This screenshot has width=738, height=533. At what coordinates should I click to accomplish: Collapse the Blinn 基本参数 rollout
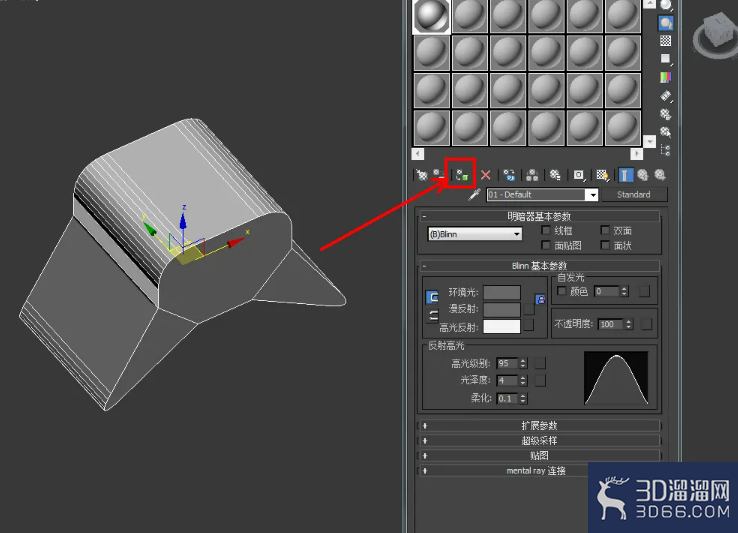pos(539,266)
